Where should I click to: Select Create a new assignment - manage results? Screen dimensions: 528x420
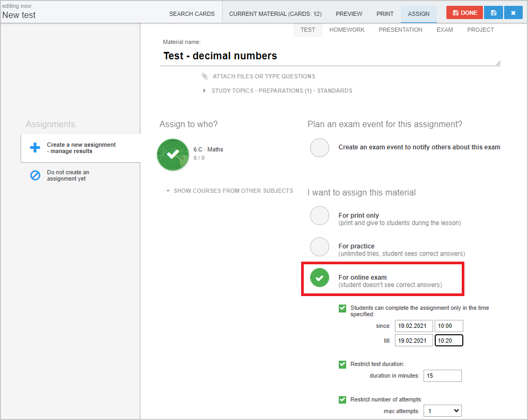click(x=81, y=148)
